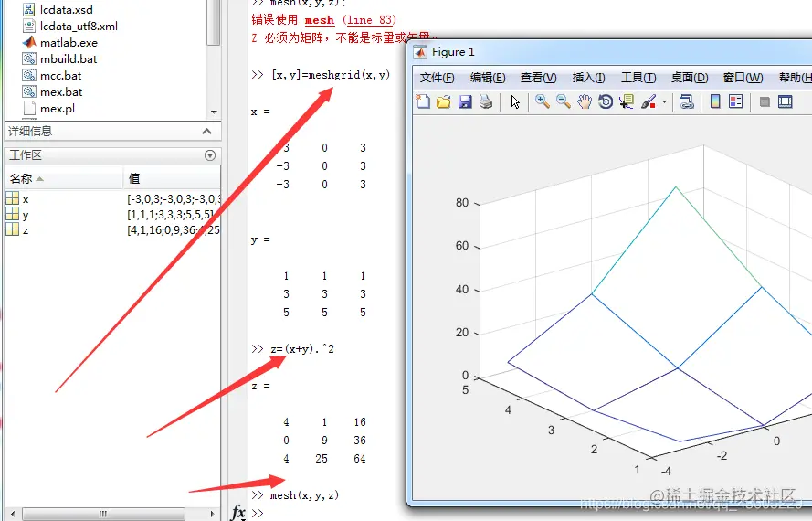The width and height of the screenshot is (812, 521).
Task: Open file with the folder icon in Figure 1
Action: [444, 101]
